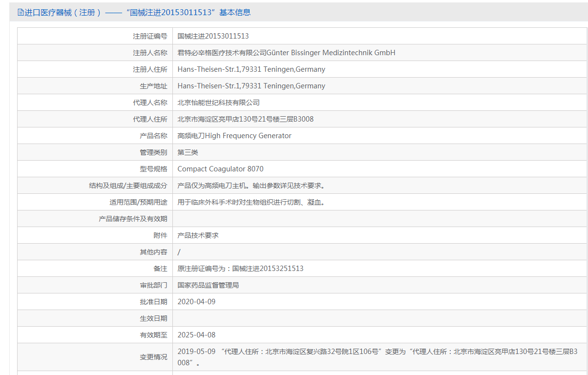Click model spec Compact Coagulator 8070
This screenshot has height=375, width=588.
tap(221, 169)
